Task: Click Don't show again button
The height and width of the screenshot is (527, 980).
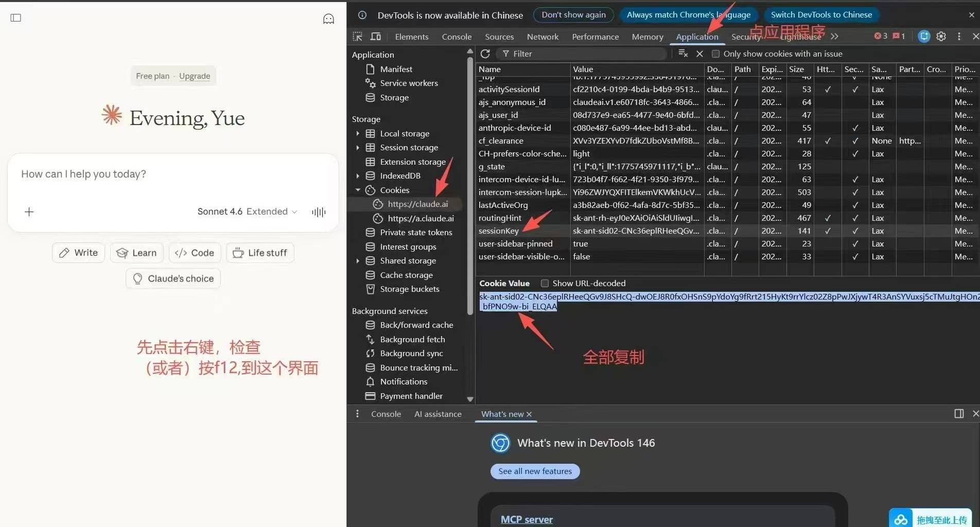Action: point(573,15)
